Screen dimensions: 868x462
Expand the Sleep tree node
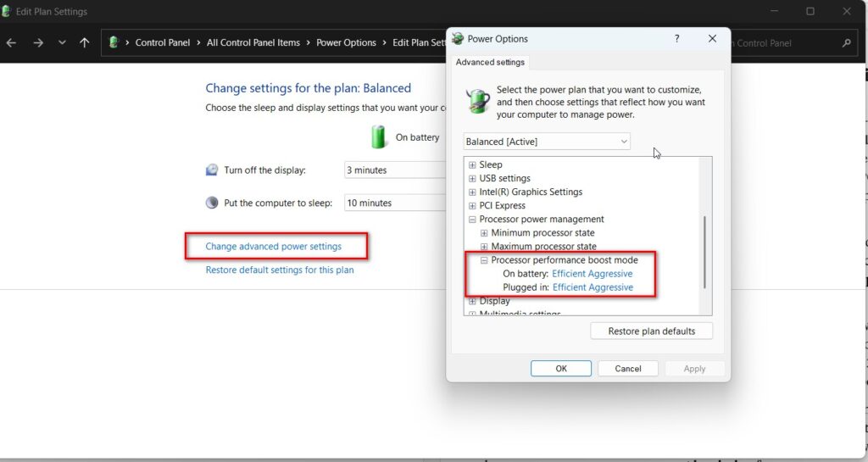point(472,165)
